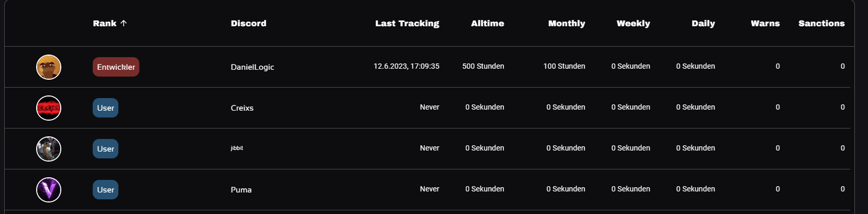Sort by the Alltime column header
Viewport: 868px width, 214px height.
487,24
